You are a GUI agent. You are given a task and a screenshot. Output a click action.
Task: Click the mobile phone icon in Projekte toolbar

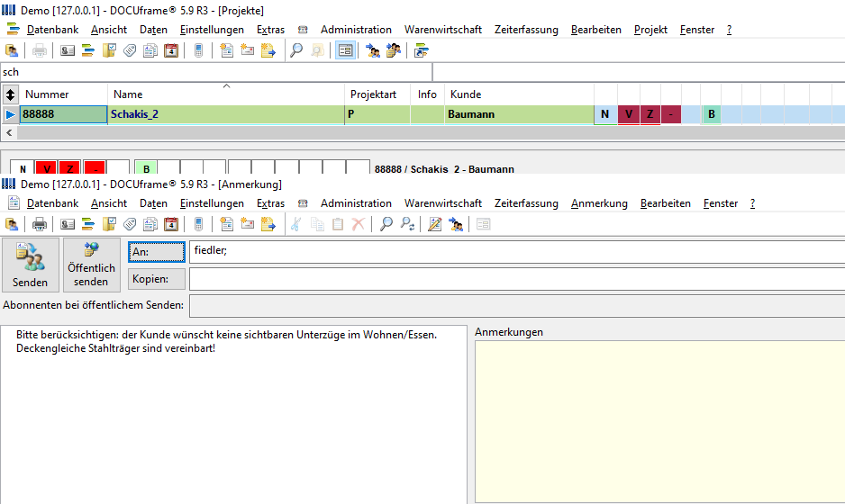pyautogui.click(x=198, y=51)
